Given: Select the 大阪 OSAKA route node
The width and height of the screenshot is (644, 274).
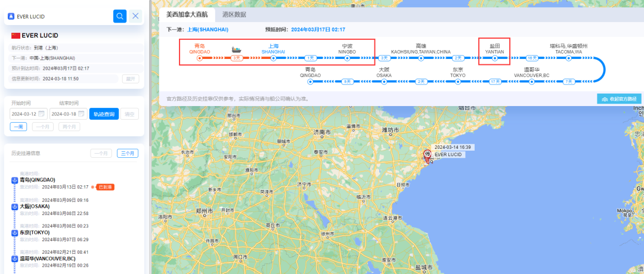Looking at the screenshot, I should coord(384,82).
